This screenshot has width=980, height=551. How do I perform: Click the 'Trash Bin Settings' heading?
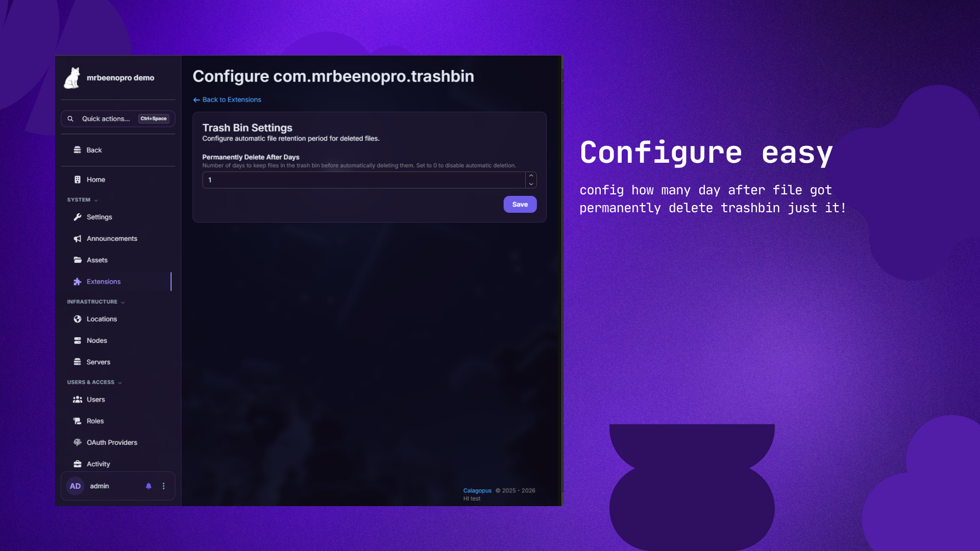(248, 128)
